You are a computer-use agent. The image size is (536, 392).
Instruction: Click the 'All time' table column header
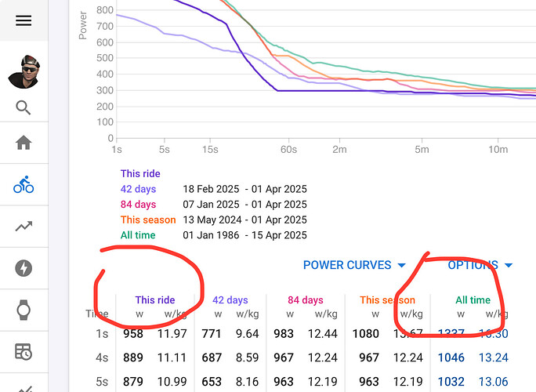pos(473,300)
